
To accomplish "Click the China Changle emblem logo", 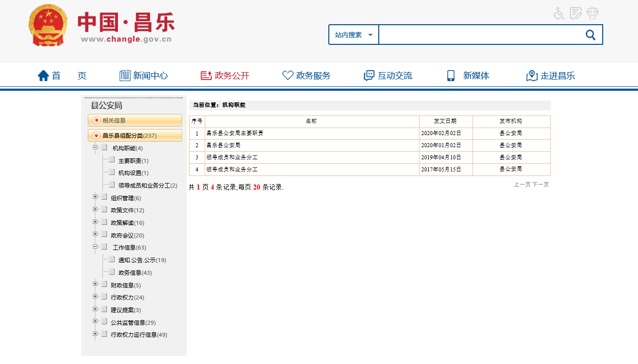I will pos(48,26).
